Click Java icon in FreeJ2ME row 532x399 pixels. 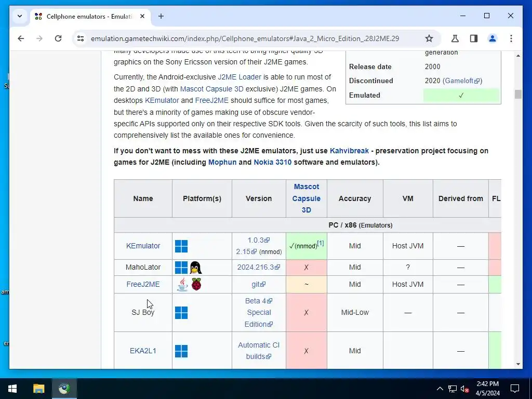pyautogui.click(x=182, y=284)
